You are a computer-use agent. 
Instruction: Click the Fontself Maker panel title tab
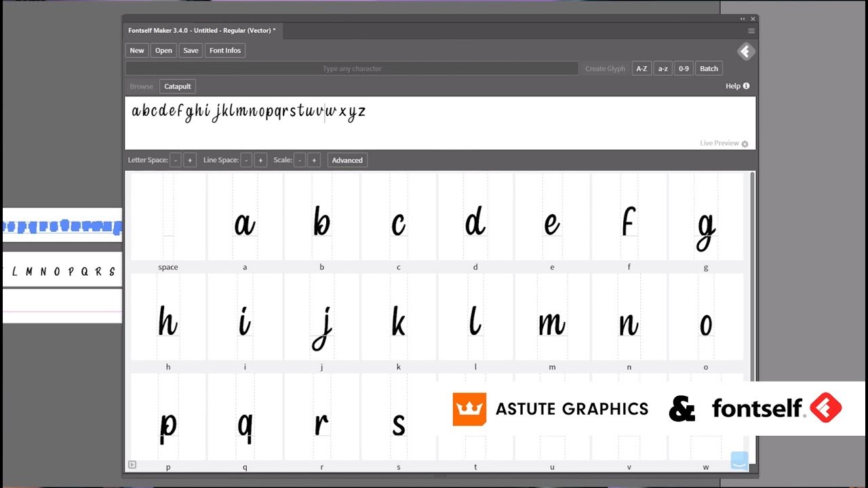click(201, 30)
